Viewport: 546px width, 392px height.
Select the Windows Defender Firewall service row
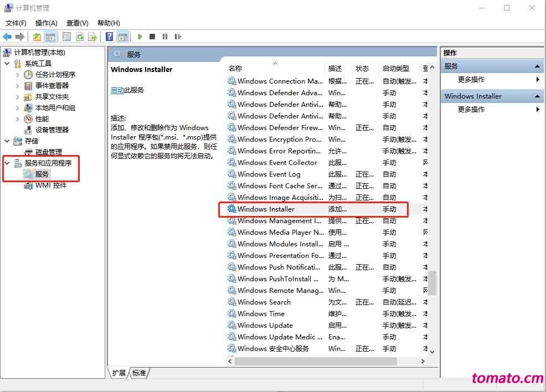coord(327,128)
